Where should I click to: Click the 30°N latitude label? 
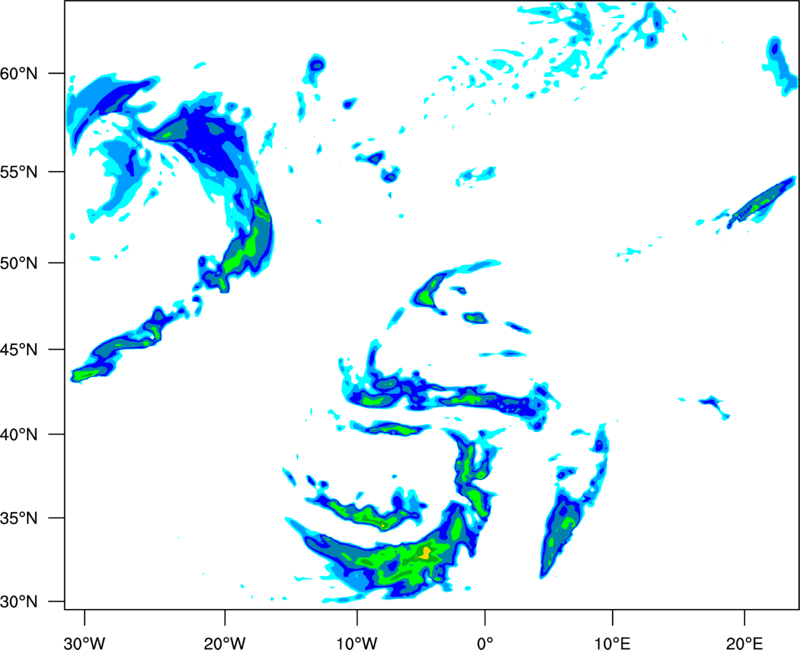pos(19,602)
